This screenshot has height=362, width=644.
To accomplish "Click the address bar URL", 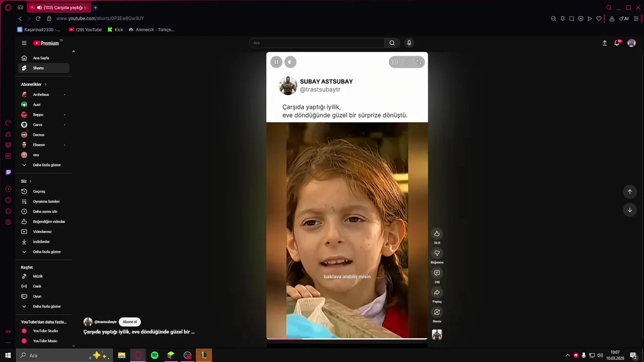I will (100, 19).
